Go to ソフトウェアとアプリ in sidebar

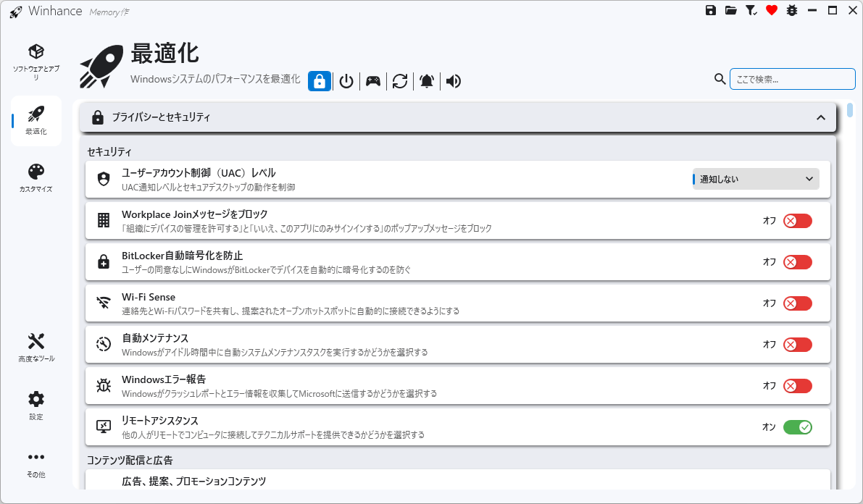36,61
